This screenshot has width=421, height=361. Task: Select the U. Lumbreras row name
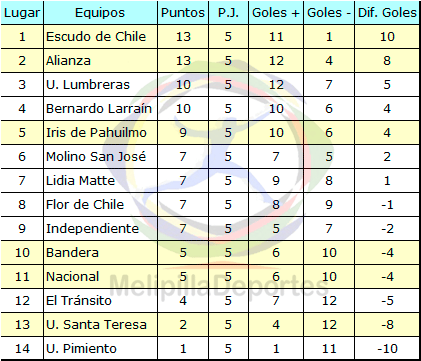(100, 85)
